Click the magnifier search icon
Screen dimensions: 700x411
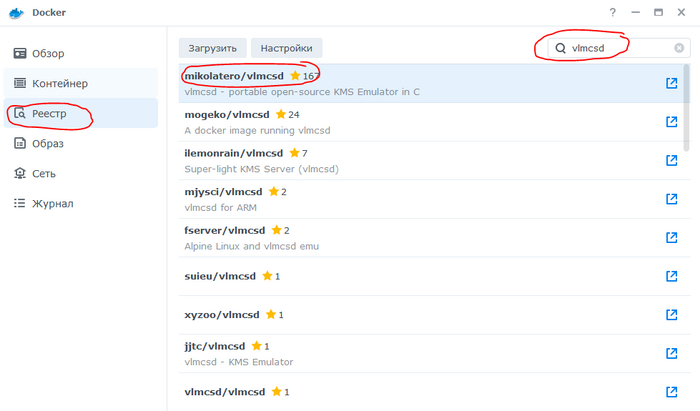coord(560,48)
